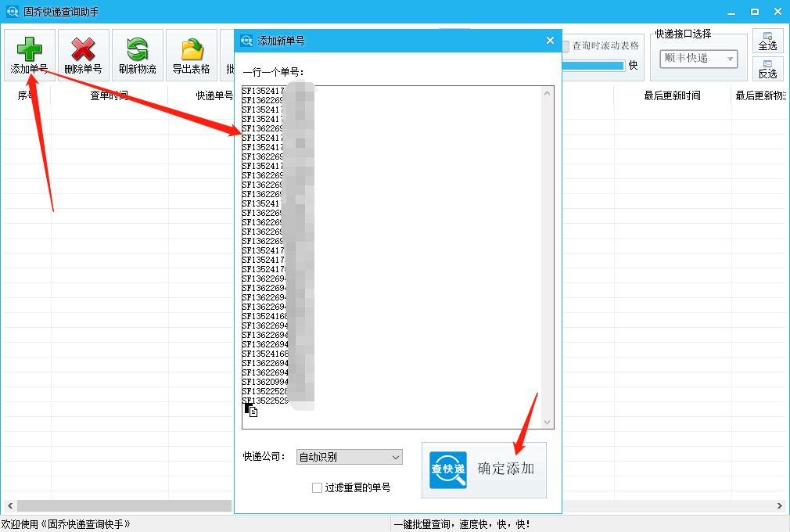The width and height of the screenshot is (790, 532).
Task: Click the 快递单号 column header
Action: 214,95
